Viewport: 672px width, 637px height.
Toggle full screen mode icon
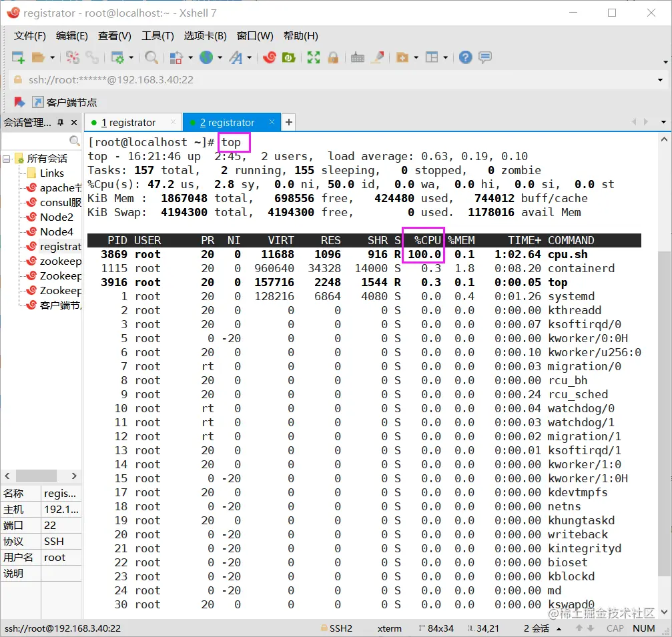coord(314,57)
